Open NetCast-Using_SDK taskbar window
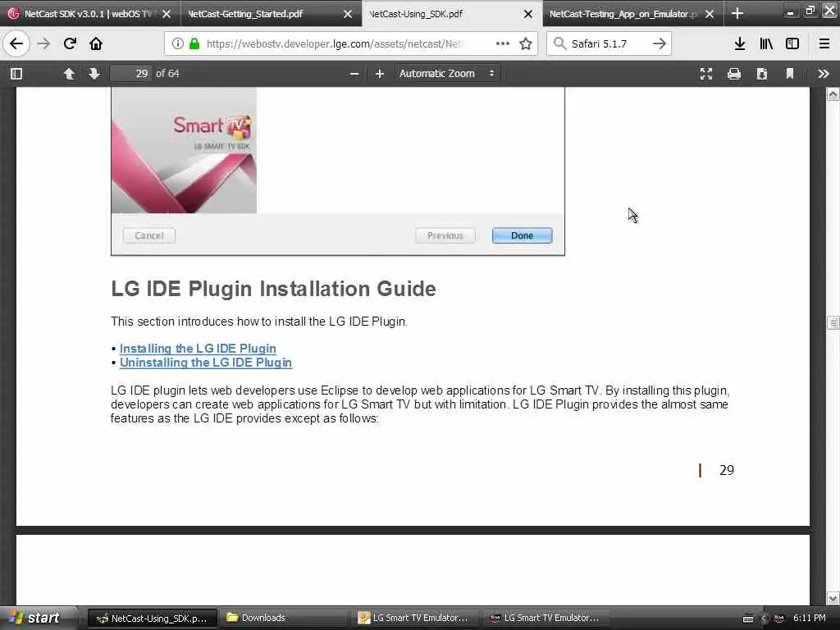Viewport: 840px width, 630px height. (x=152, y=619)
